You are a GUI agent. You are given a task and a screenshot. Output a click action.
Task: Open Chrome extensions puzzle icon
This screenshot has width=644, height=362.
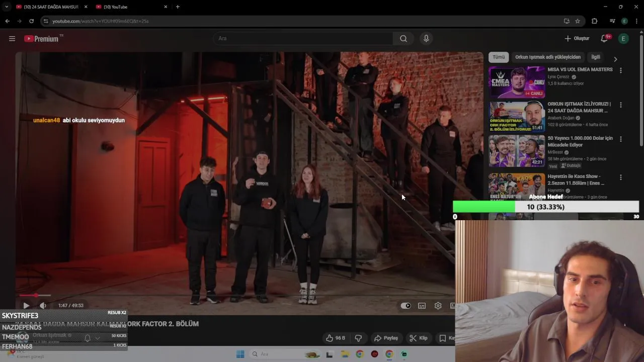coord(594,21)
